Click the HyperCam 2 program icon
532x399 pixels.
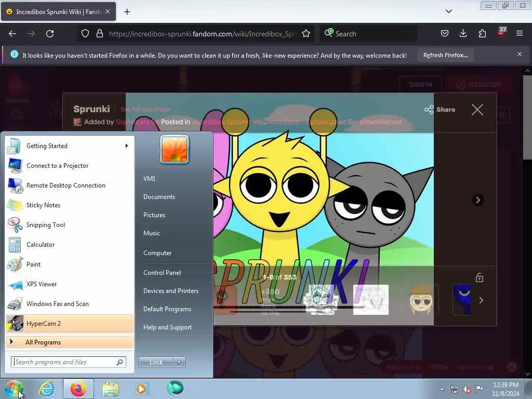(15, 323)
